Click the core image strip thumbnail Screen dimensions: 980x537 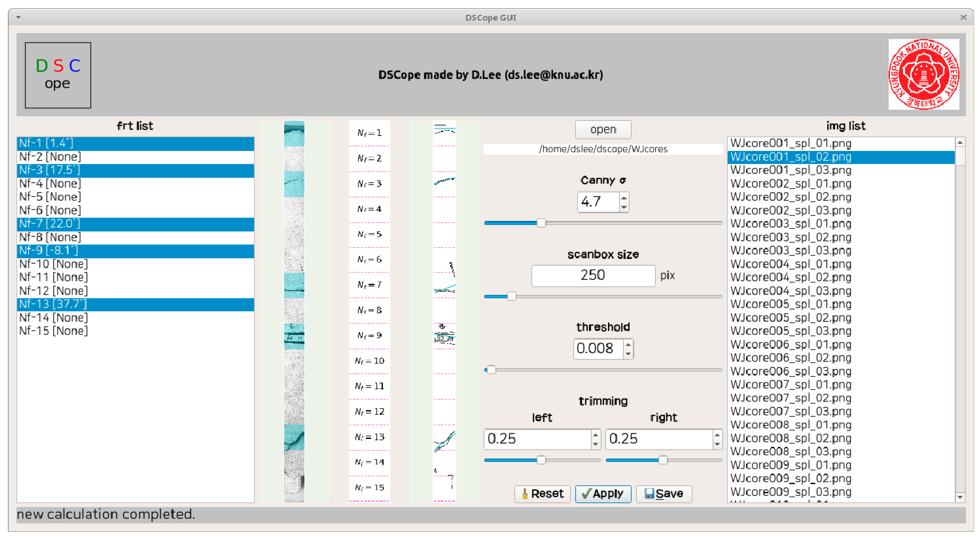point(294,311)
